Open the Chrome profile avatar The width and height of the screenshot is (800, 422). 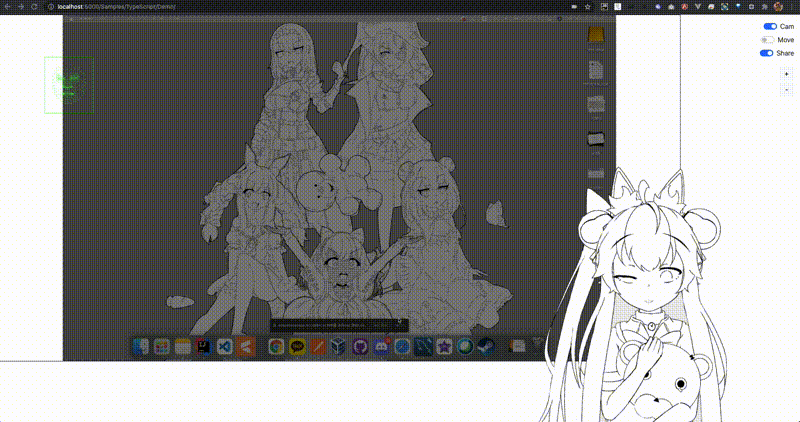[778, 7]
